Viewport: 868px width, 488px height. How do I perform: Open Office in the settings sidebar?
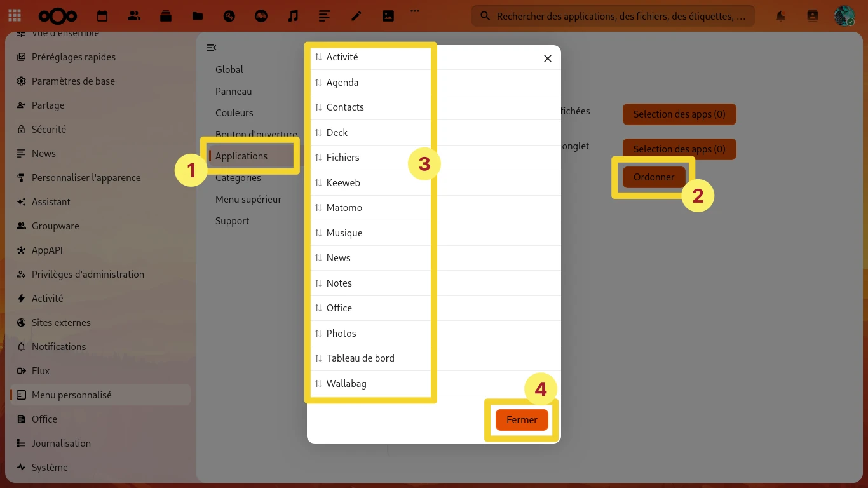coord(100,419)
